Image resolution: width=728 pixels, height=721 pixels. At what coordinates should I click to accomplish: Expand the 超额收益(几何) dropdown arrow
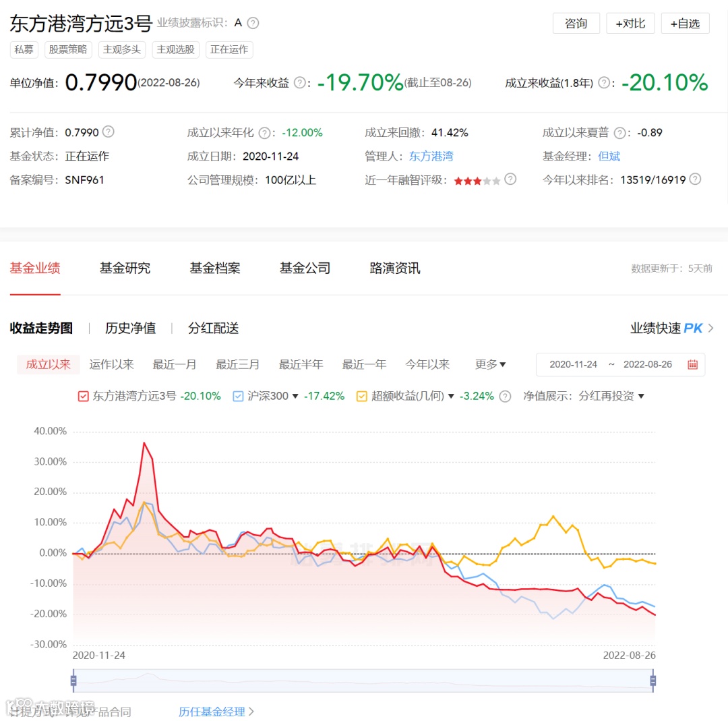451,397
